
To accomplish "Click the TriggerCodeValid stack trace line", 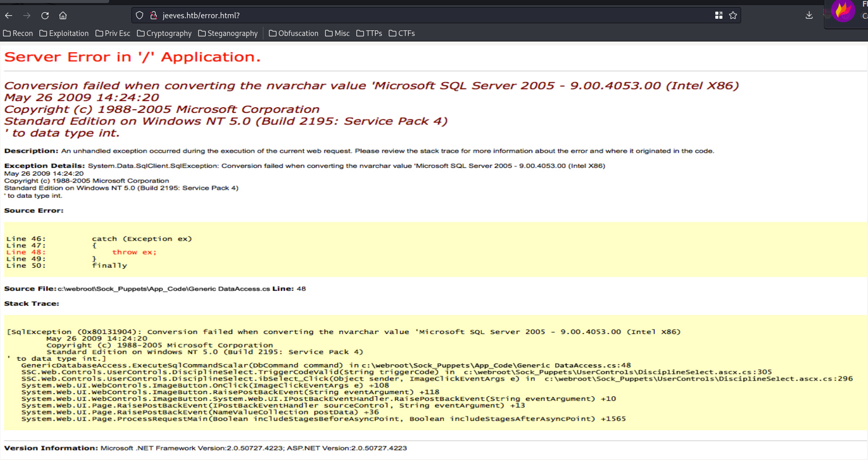I will [x=397, y=372].
